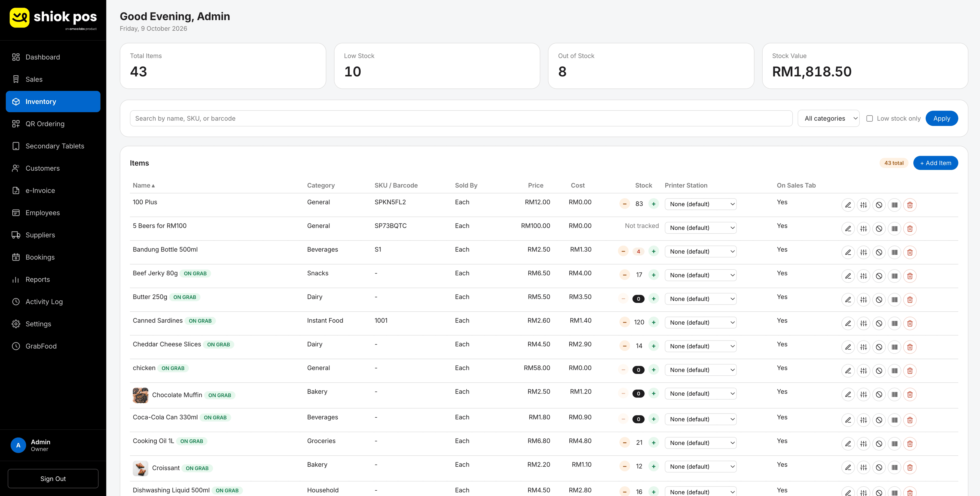
Task: Click the barcode icon for 100 Plus
Action: coord(895,205)
